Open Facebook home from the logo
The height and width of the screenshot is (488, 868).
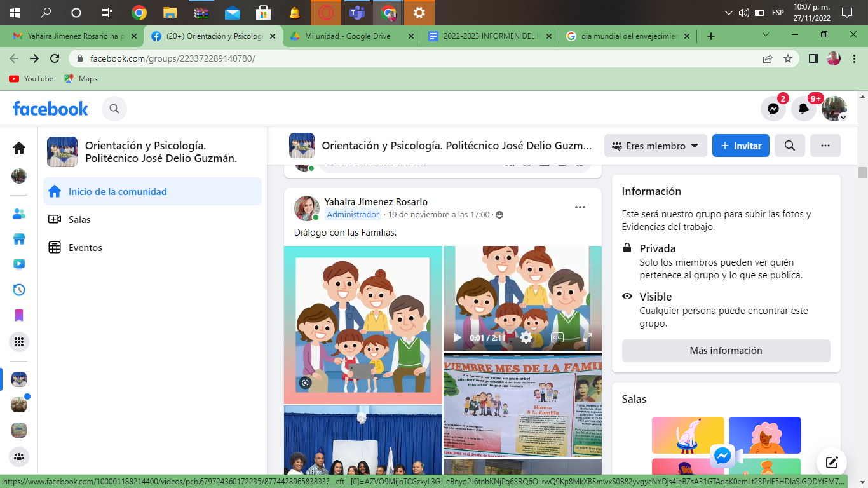[x=50, y=109]
